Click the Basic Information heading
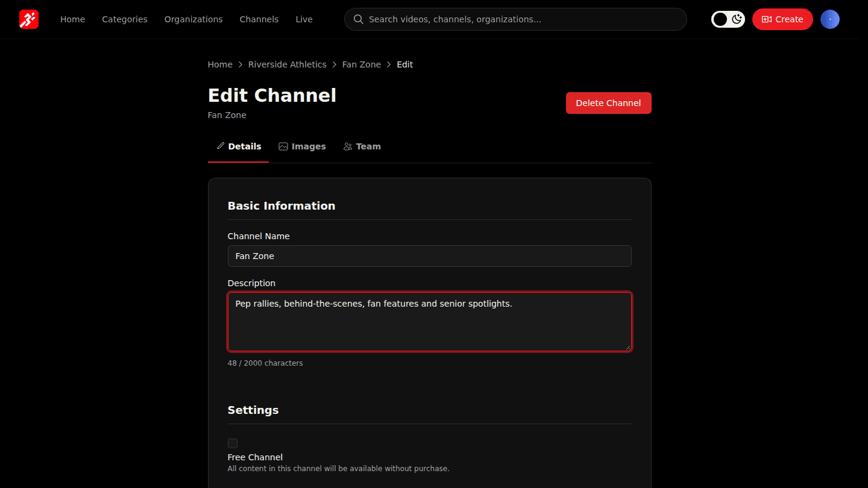The height and width of the screenshot is (488, 868). point(281,206)
